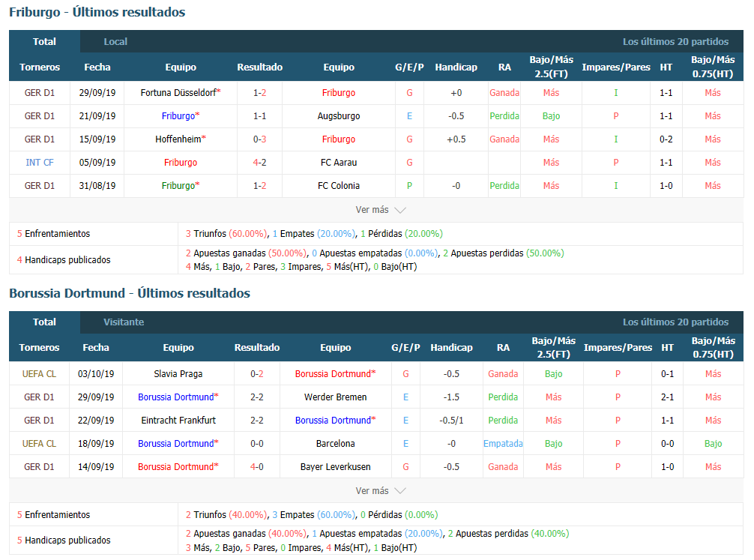Click Friburgo heading Últimos resultados
The image size is (754, 560).
pyautogui.click(x=97, y=12)
